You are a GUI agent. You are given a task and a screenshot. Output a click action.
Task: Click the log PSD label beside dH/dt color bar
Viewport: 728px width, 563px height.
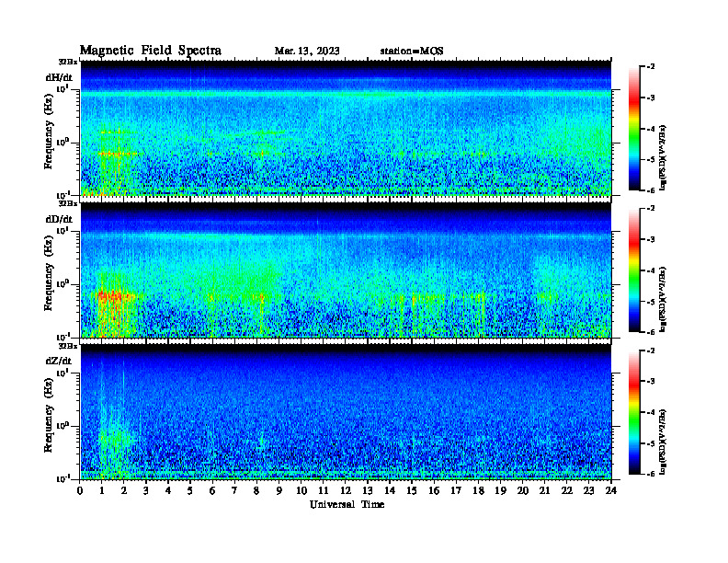[x=664, y=156]
